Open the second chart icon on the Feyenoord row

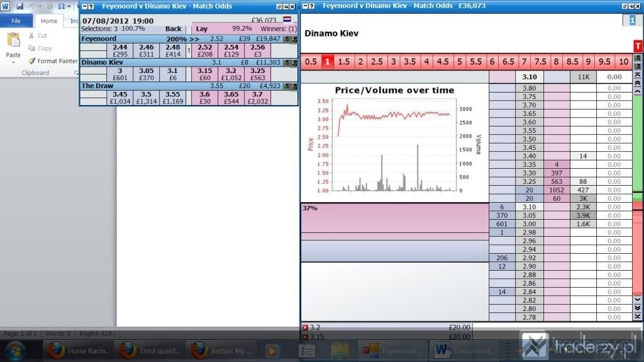(294, 39)
